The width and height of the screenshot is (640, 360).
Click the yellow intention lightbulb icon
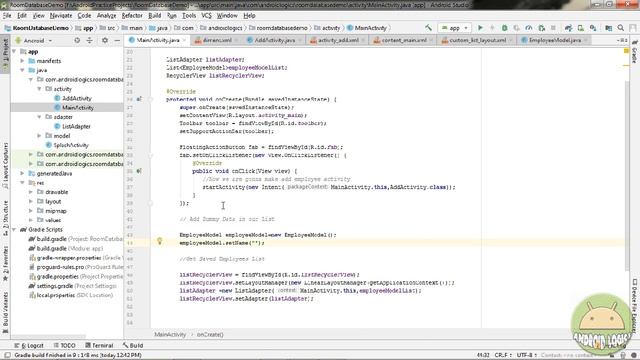[160, 241]
